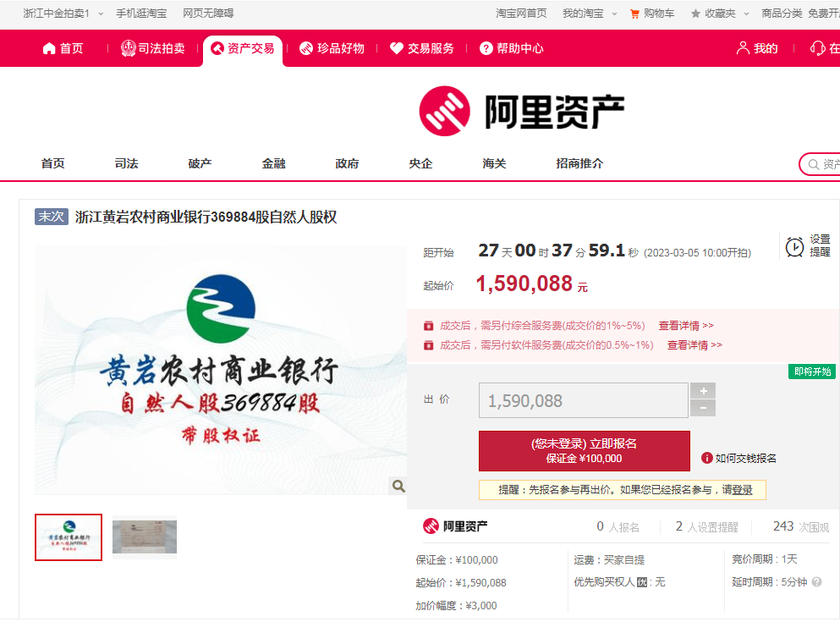Select 金融 in the sub-navigation bar
The image size is (840, 622).
tap(273, 163)
